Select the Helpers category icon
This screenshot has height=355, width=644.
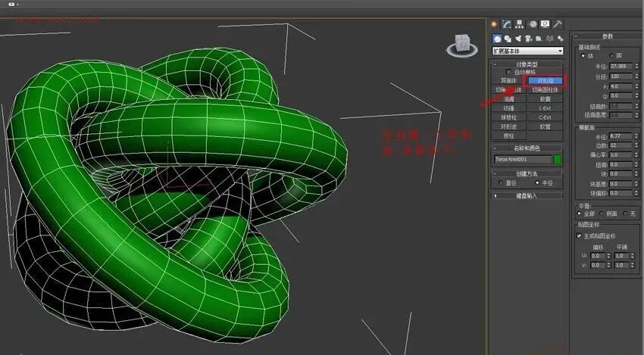point(539,39)
